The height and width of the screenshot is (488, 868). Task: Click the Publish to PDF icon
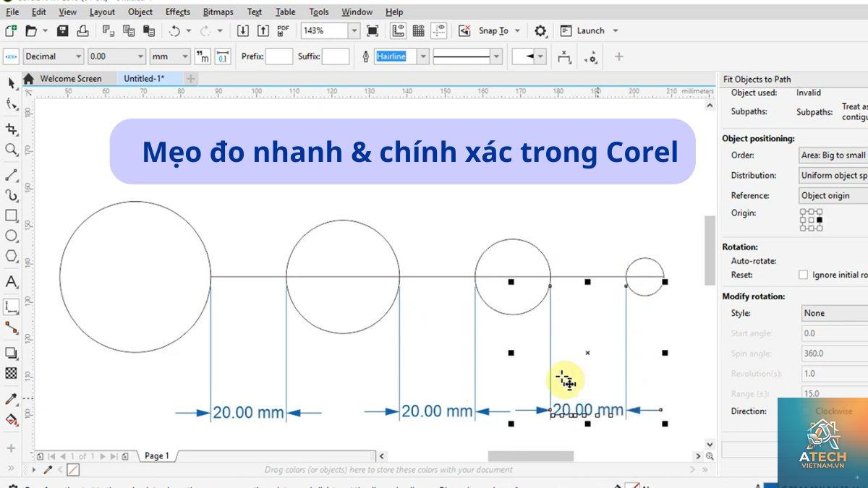click(284, 30)
